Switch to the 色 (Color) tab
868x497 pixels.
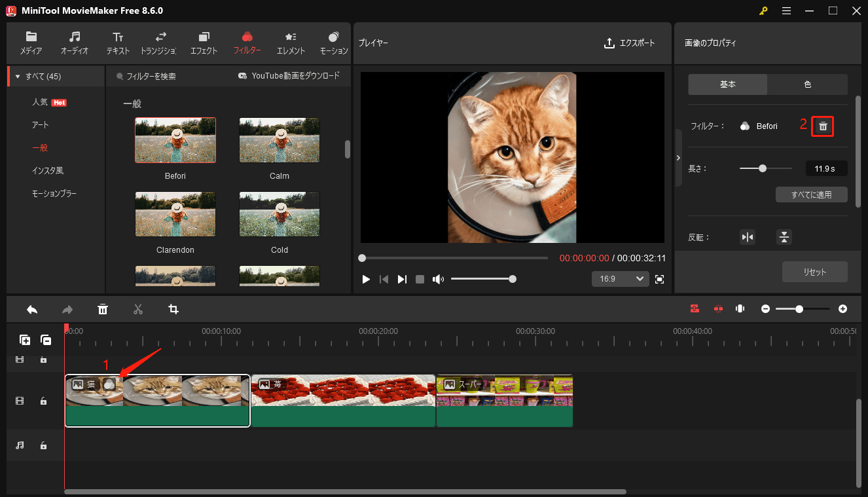point(807,84)
